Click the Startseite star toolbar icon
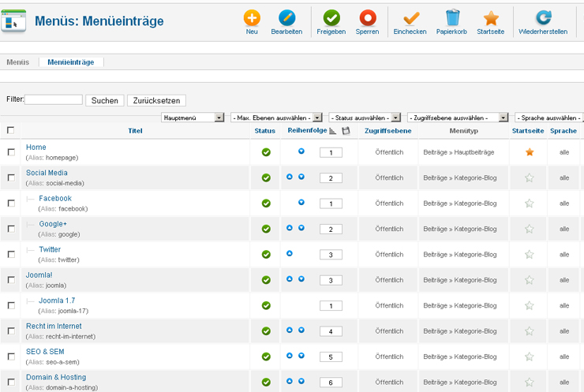This screenshot has height=392, width=584. [x=491, y=19]
